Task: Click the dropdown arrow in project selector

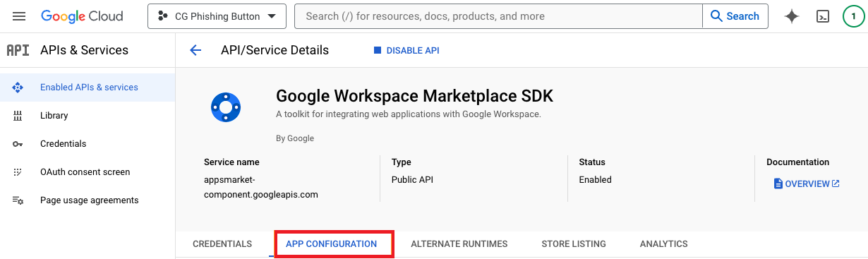Action: point(271,16)
